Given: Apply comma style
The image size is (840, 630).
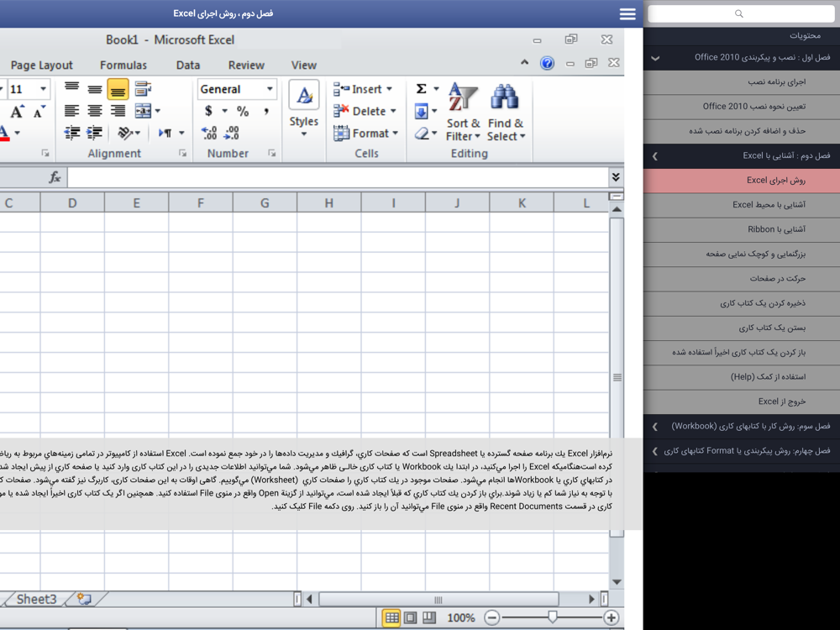Looking at the screenshot, I should (x=265, y=111).
